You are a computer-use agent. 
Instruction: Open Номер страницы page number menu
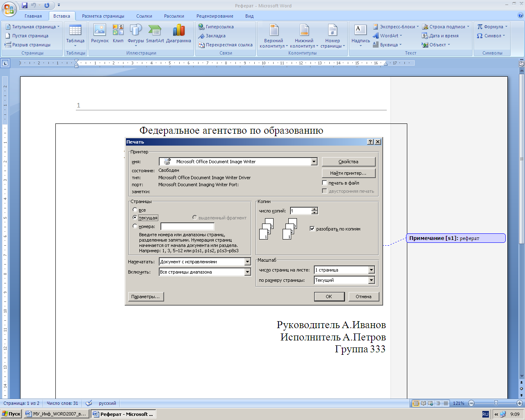coord(333,36)
